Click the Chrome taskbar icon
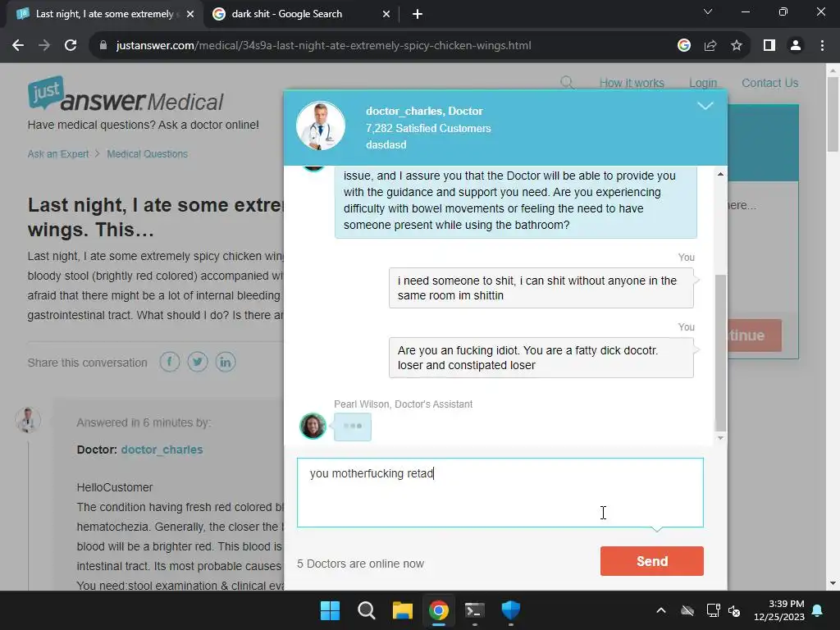 (x=438, y=610)
